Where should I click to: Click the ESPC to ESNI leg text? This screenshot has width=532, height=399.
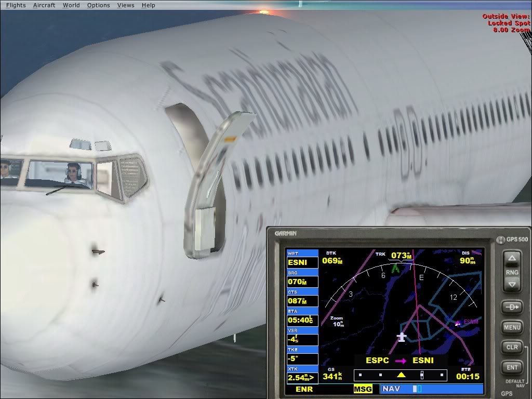(400, 361)
